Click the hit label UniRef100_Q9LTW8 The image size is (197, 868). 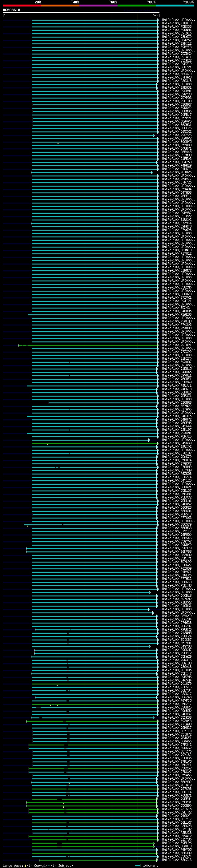pyautogui.click(x=177, y=101)
